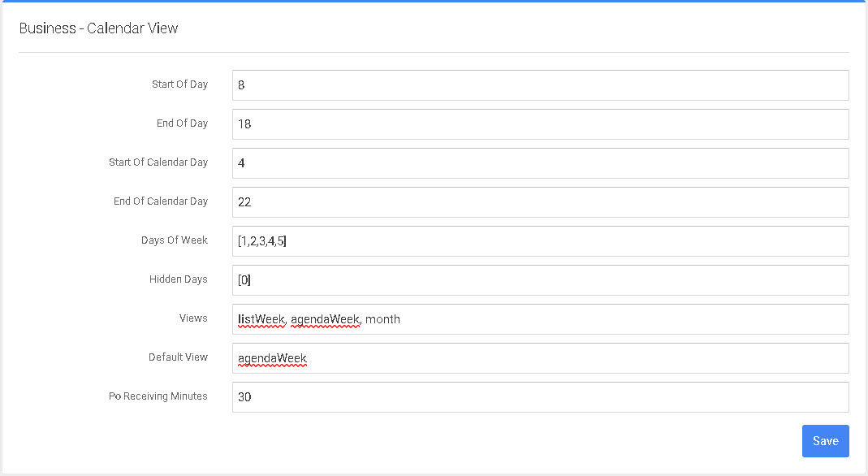The width and height of the screenshot is (868, 476).
Task: Click into the Days Of Week input field
Action: (x=540, y=241)
